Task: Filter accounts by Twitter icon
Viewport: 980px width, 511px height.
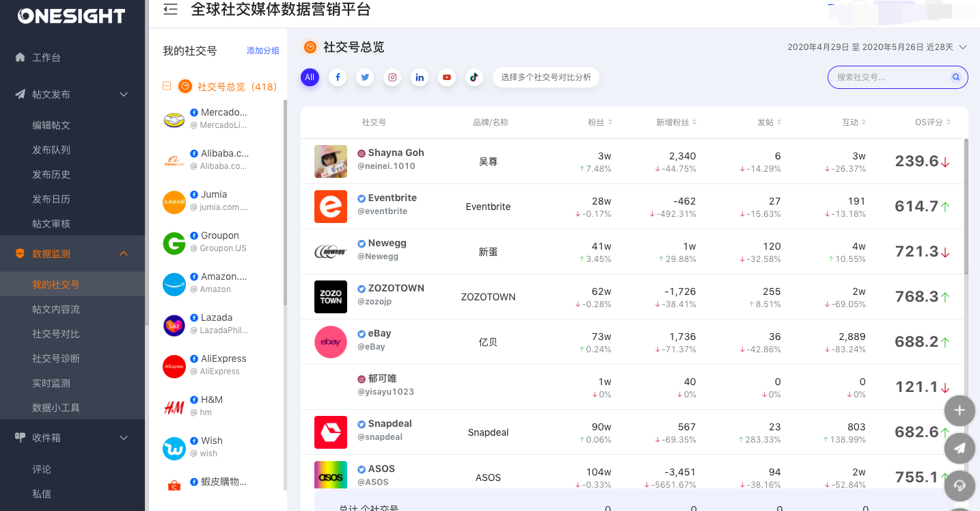Action: [365, 77]
